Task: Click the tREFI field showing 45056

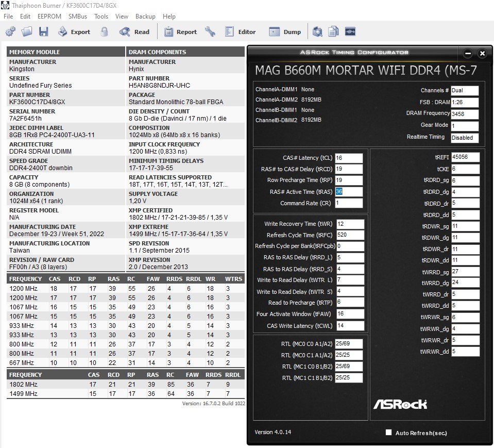Action: click(x=465, y=157)
